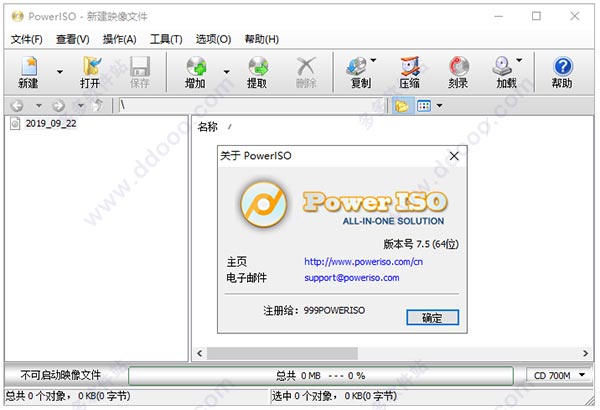
Task: Click the Up one level arrow icon
Action: coord(99,105)
